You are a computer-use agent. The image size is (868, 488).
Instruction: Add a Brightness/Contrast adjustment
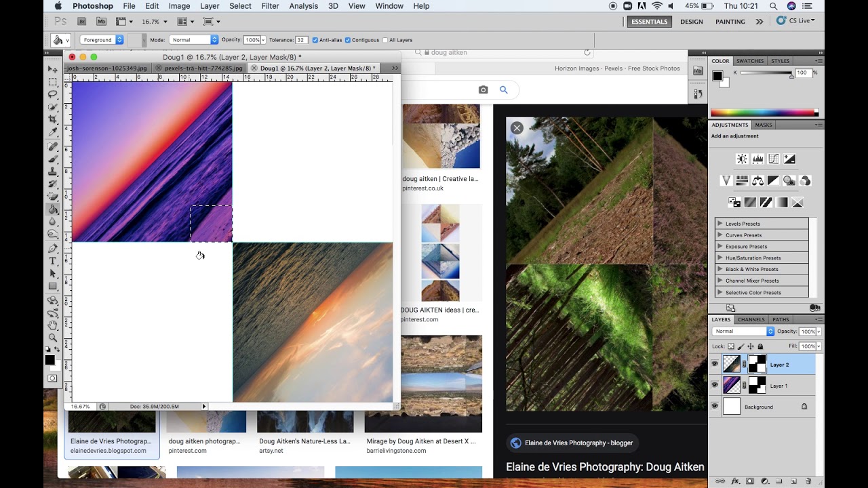tap(742, 159)
